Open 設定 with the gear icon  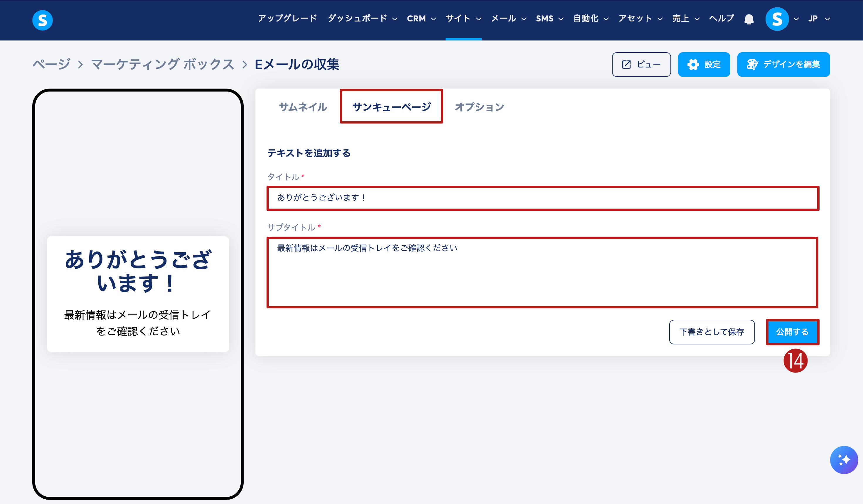pyautogui.click(x=704, y=64)
